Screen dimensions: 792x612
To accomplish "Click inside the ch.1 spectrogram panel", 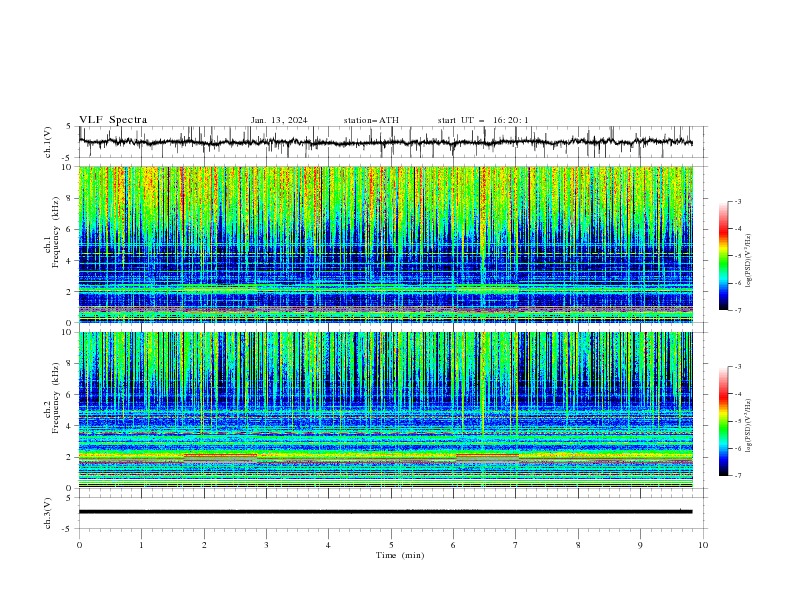I will (x=385, y=244).
